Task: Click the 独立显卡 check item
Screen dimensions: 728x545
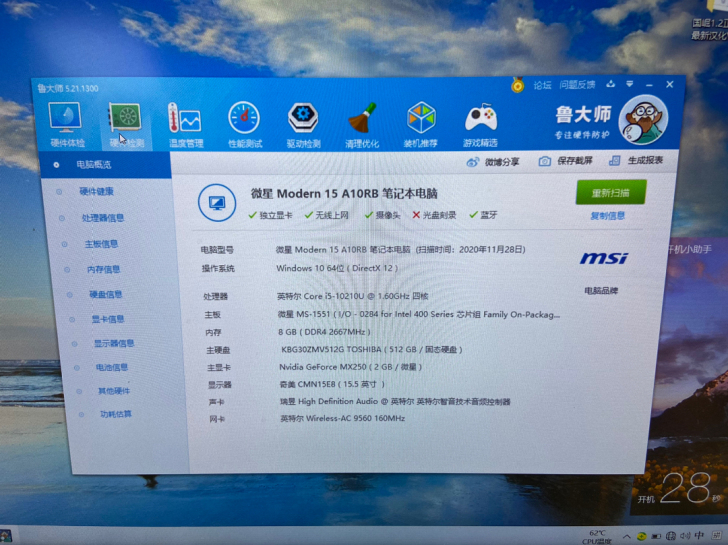Action: point(271,215)
